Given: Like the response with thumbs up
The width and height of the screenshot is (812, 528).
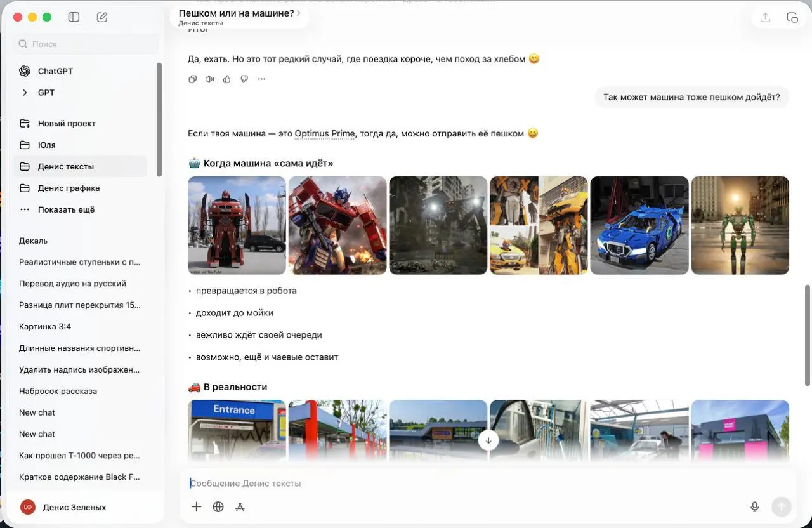Looking at the screenshot, I should (x=227, y=79).
